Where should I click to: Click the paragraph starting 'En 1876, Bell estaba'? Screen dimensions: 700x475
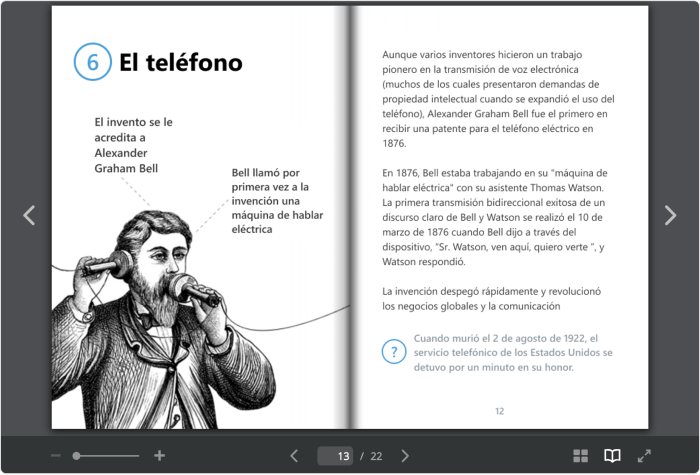(x=495, y=217)
